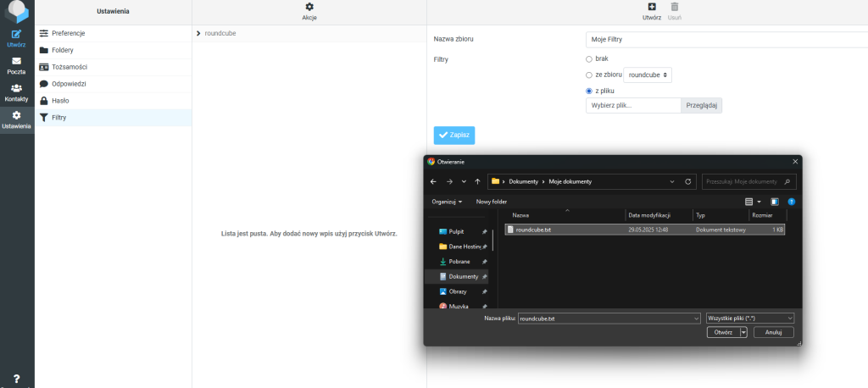
Task: Select Odpowiedzi in settings list
Action: pyautogui.click(x=114, y=84)
